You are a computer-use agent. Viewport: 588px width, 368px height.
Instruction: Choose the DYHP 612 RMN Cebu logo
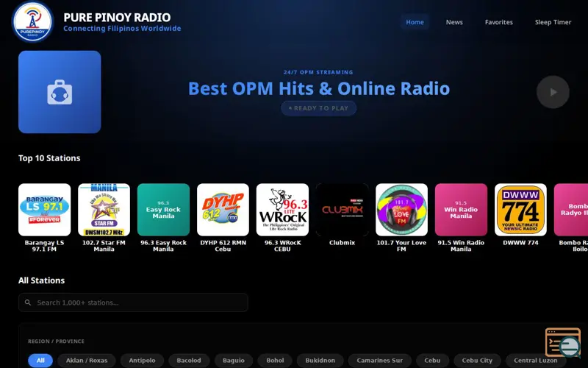[x=223, y=210]
